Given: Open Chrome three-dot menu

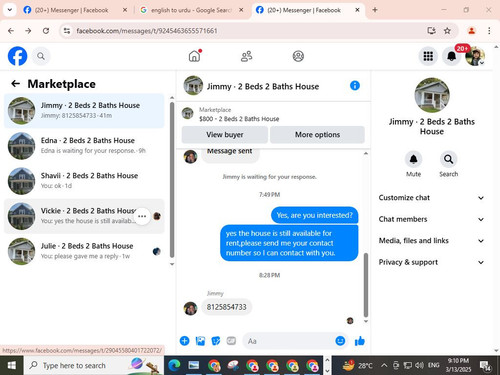Looking at the screenshot, I should tap(489, 31).
